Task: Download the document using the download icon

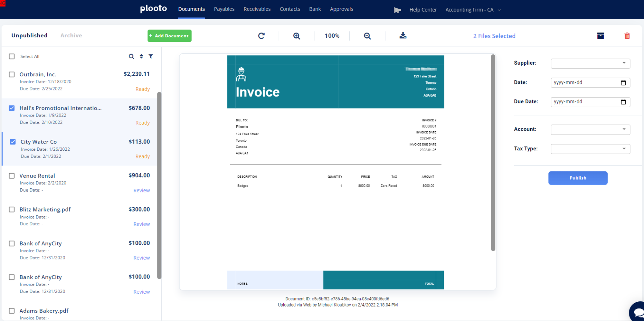Action: click(x=403, y=35)
